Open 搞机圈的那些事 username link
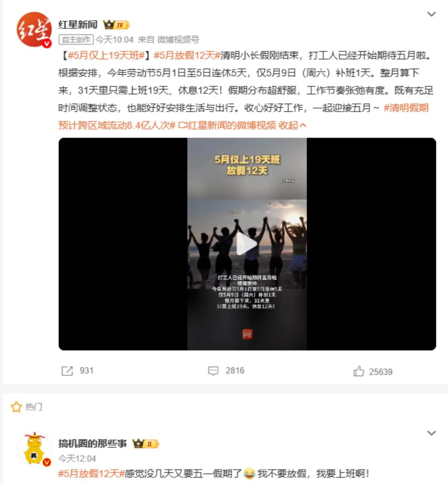Screen dimensions: 448x484 pyautogui.click(x=92, y=443)
